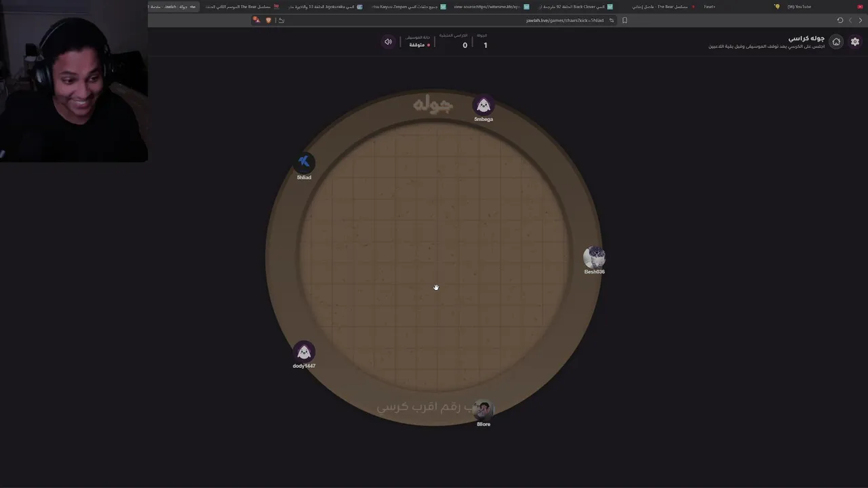Switch to the Black Clover tab

(x=576, y=7)
